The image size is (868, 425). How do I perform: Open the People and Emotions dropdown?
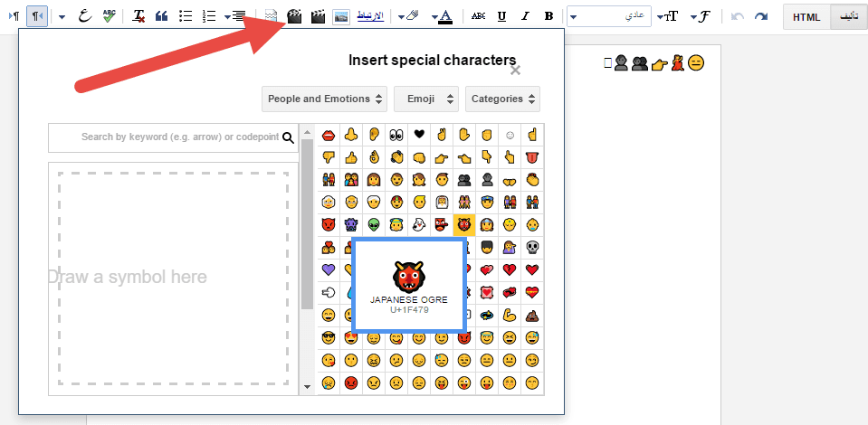[x=325, y=99]
